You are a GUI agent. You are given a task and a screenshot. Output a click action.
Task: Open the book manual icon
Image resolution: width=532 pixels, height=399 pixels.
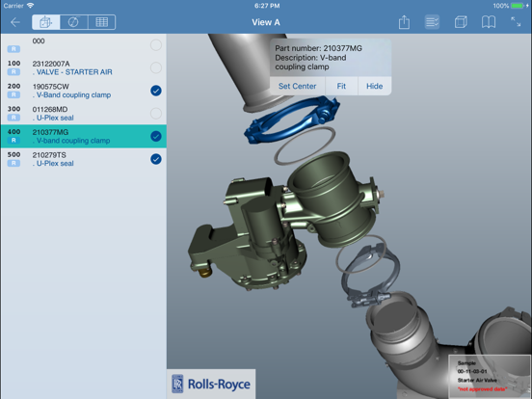tap(489, 22)
